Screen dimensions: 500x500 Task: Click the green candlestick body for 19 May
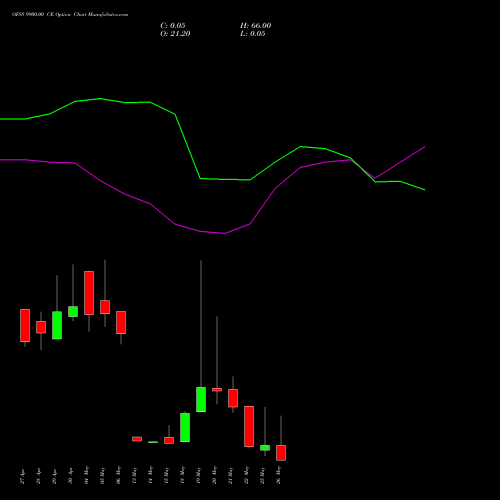pyautogui.click(x=201, y=399)
